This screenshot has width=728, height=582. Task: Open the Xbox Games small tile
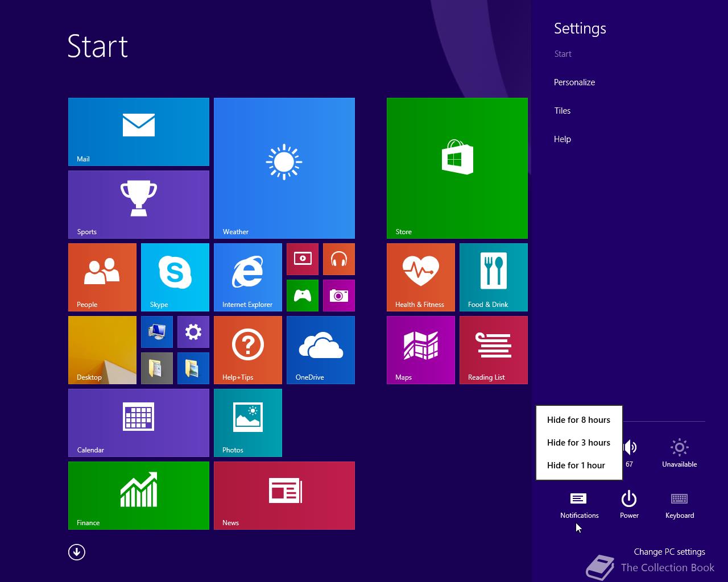(303, 296)
